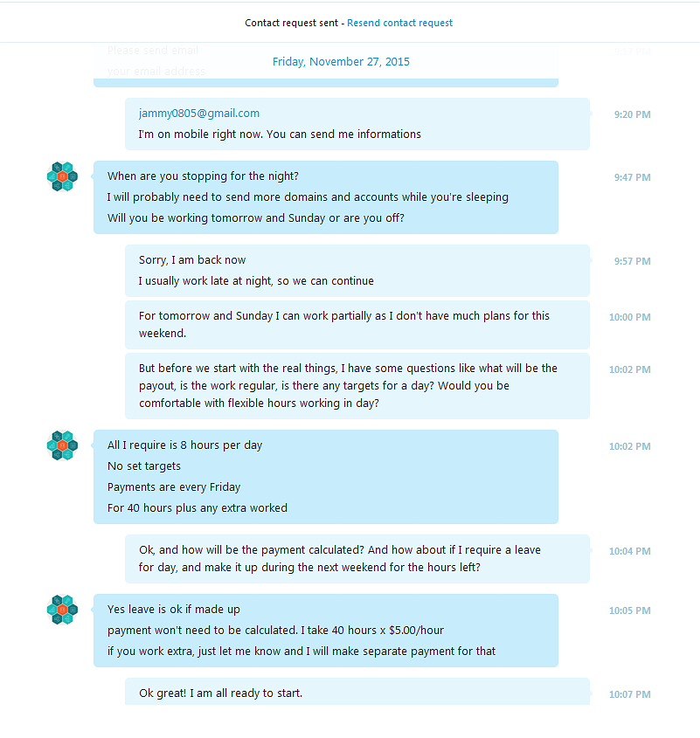Click the 'For tomorrow and Sunday' message bubble

click(x=357, y=325)
